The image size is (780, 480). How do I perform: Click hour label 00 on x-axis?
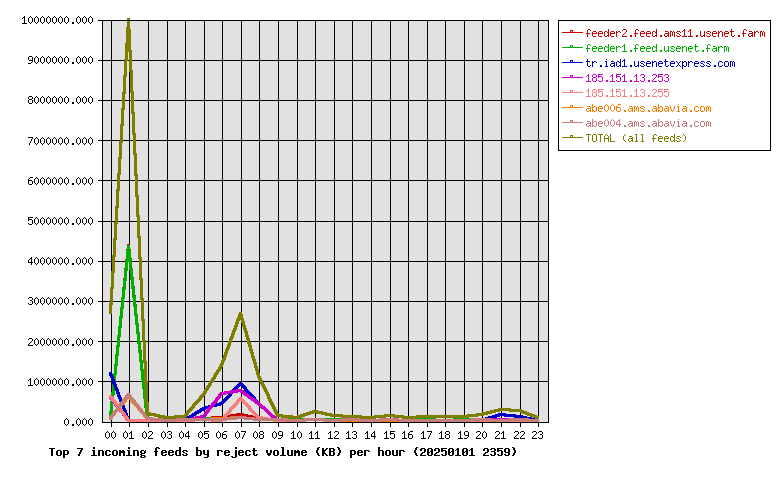[x=110, y=435]
